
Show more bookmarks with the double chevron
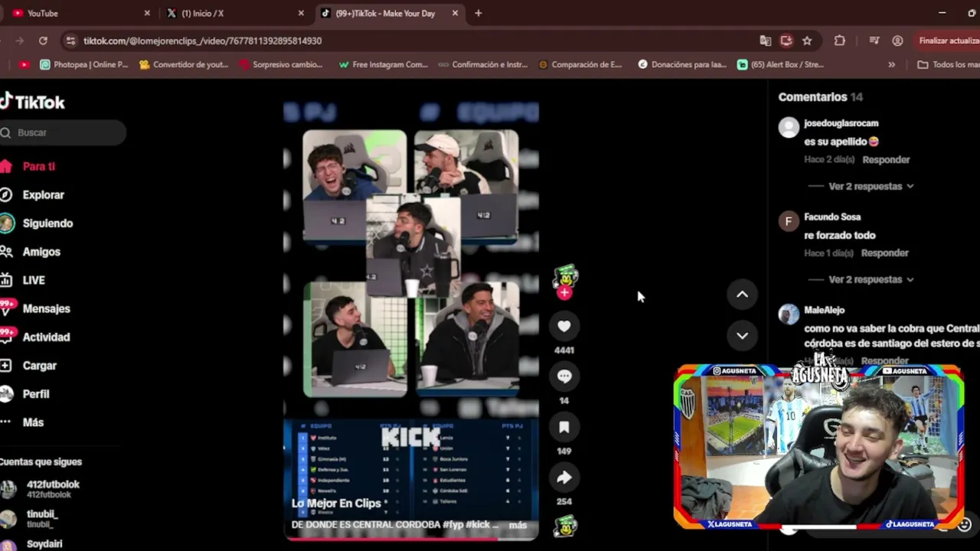coord(891,65)
